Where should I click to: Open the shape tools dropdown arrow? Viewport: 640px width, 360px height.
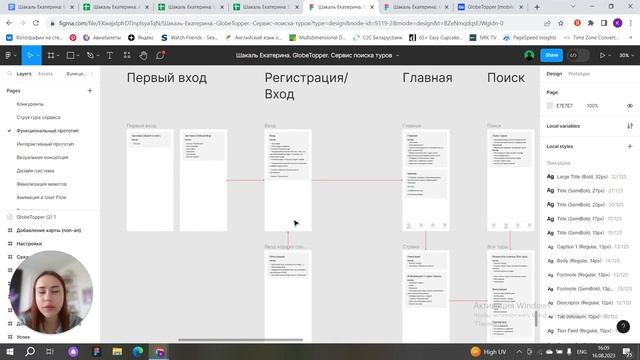pyautogui.click(x=78, y=55)
